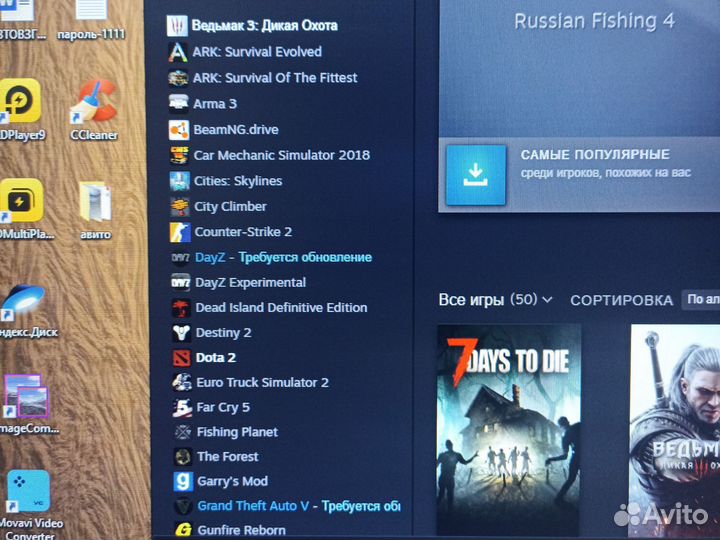Viewport: 720px width, 540px height.
Task: Select DayZ requiring update entry
Action: tap(283, 258)
